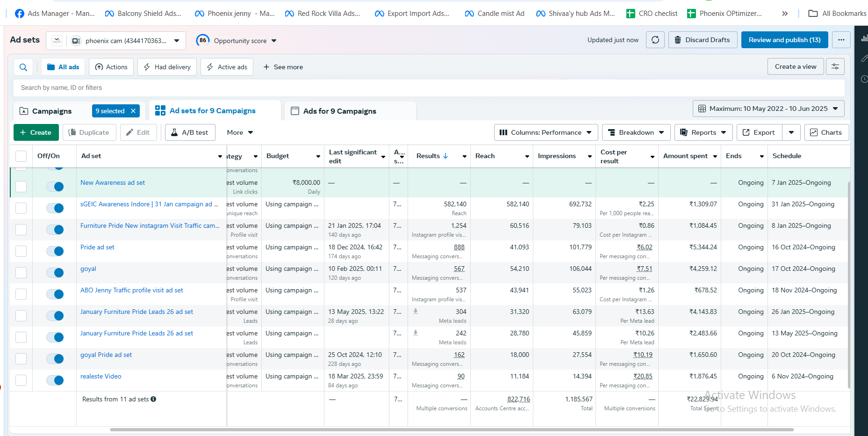Open the Reports dropdown
This screenshot has height=436, width=868.
[x=703, y=132]
